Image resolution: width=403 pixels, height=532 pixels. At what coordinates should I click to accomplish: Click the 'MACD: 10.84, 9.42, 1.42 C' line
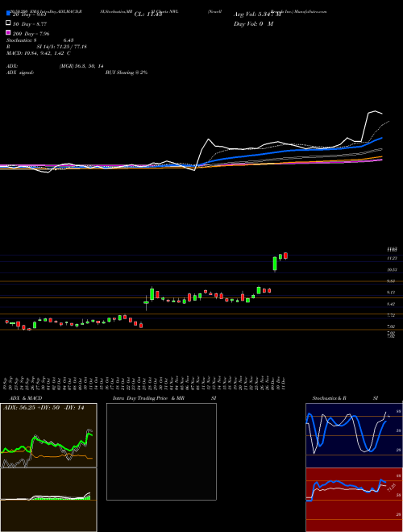coord(39,53)
